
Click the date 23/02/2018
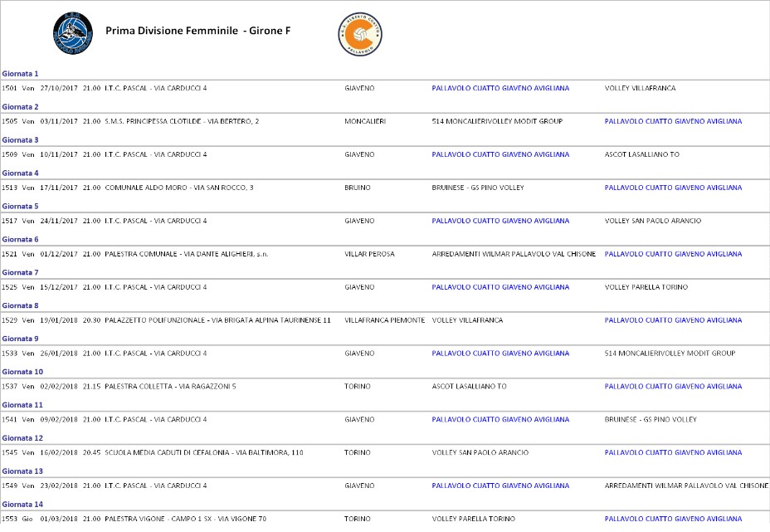pyautogui.click(x=59, y=486)
